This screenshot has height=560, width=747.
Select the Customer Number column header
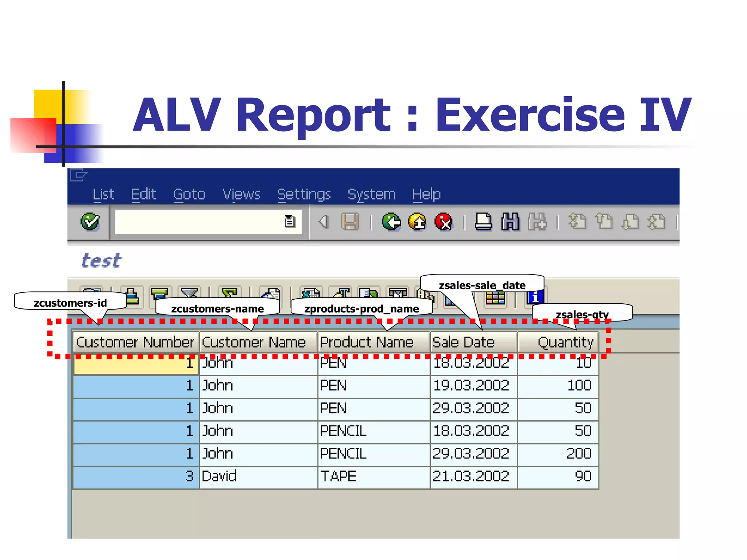click(136, 342)
